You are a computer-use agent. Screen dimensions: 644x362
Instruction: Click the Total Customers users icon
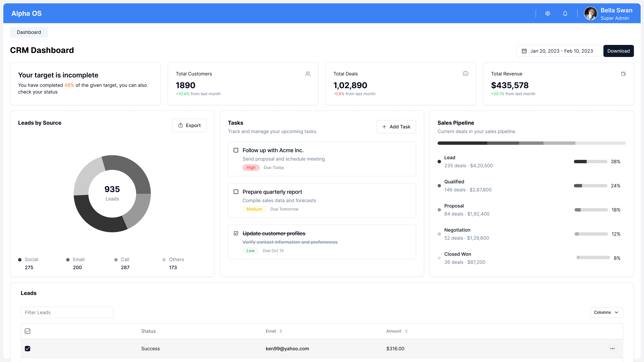click(308, 74)
